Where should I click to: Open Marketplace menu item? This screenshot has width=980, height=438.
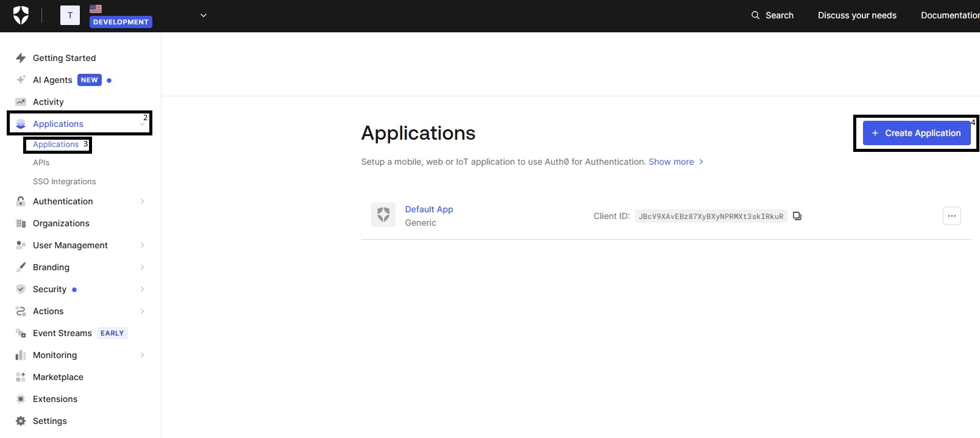tap(58, 377)
